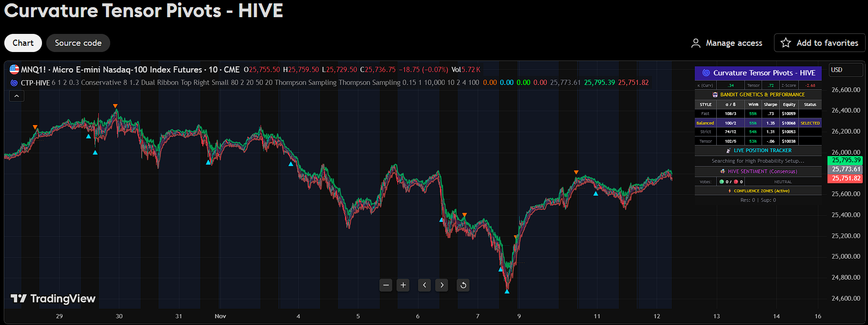The width and height of the screenshot is (868, 325).
Task: Click the SELECTED status cell
Action: (x=810, y=123)
